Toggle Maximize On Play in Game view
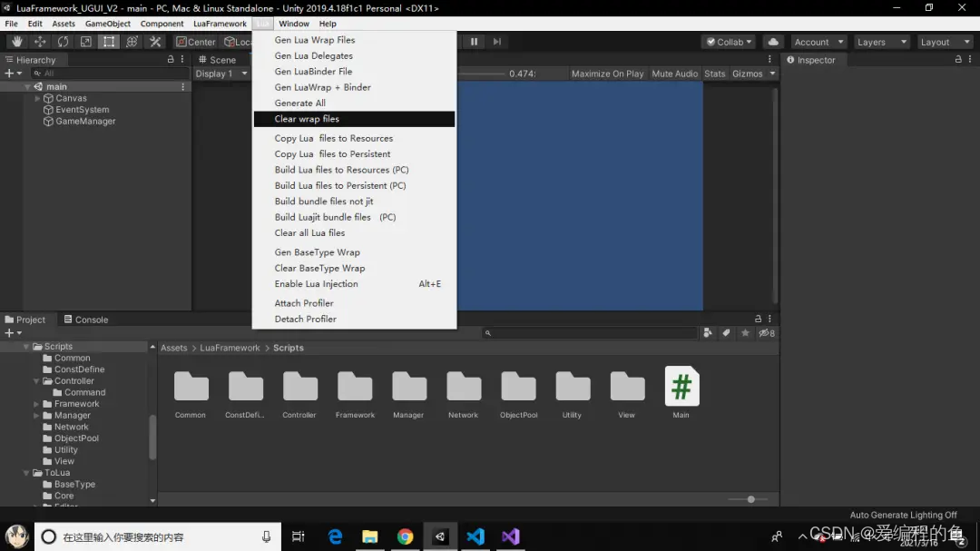 click(x=609, y=74)
